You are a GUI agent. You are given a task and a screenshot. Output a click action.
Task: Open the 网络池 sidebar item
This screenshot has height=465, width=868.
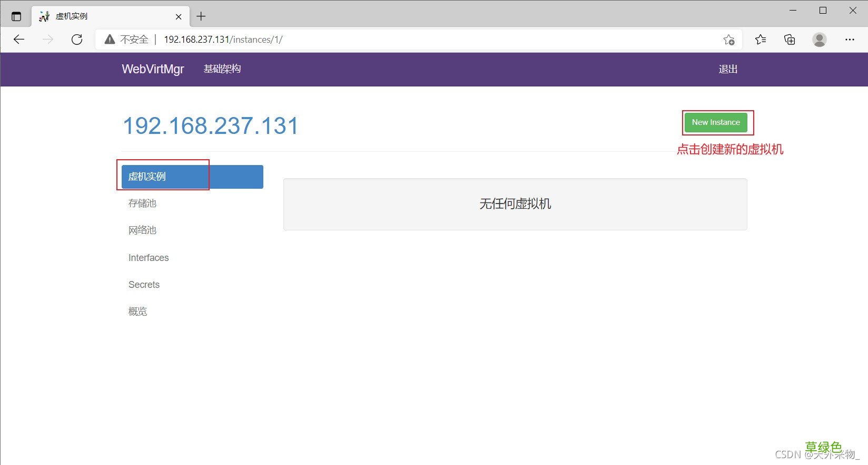coord(142,230)
